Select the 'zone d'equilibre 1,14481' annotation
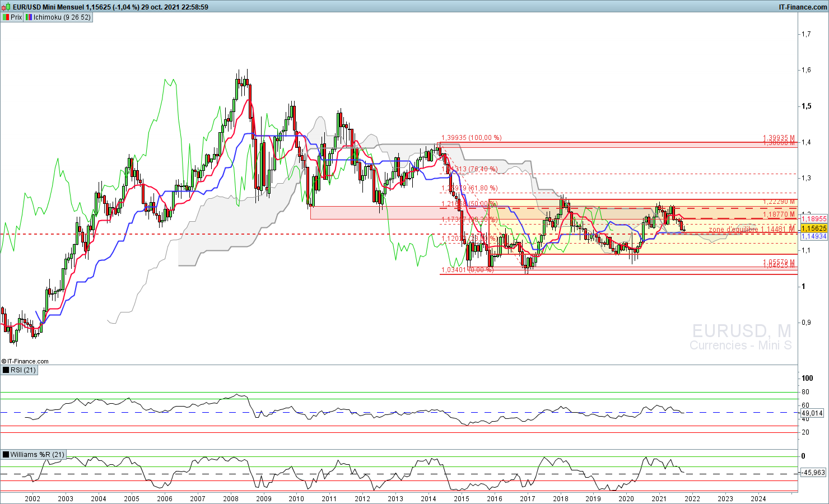 tap(751, 230)
